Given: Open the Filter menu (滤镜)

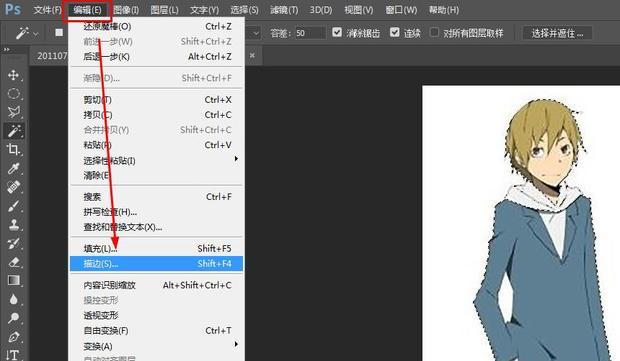Looking at the screenshot, I should (284, 10).
